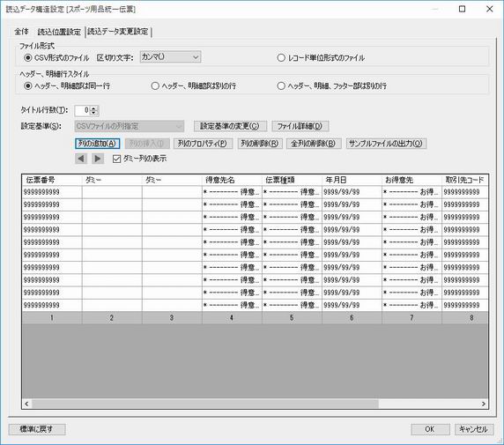Click column number 7 footer cell
The height and width of the screenshot is (445, 504).
(412, 318)
